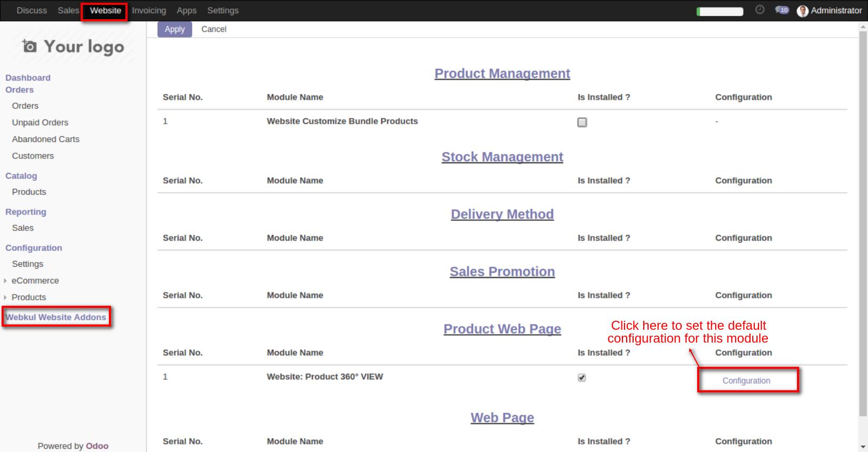Click the camera icon in logo placeholder
The image size is (868, 452).
[x=30, y=46]
